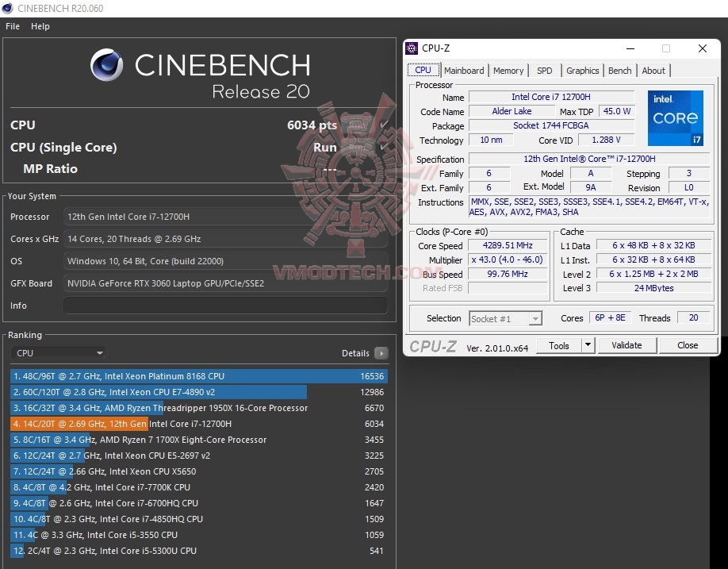Select the Xeon X5650 ranking row
Image resolution: width=728 pixels, height=569 pixels.
tap(199, 471)
